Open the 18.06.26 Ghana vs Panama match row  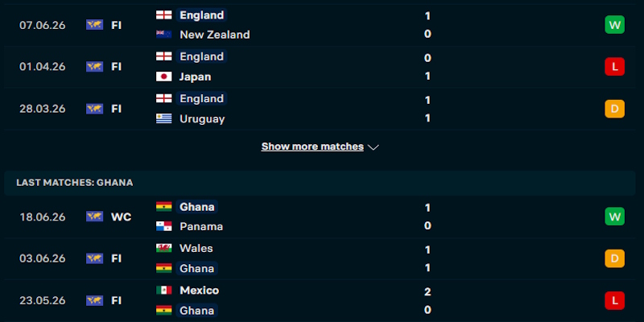pyautogui.click(x=320, y=217)
